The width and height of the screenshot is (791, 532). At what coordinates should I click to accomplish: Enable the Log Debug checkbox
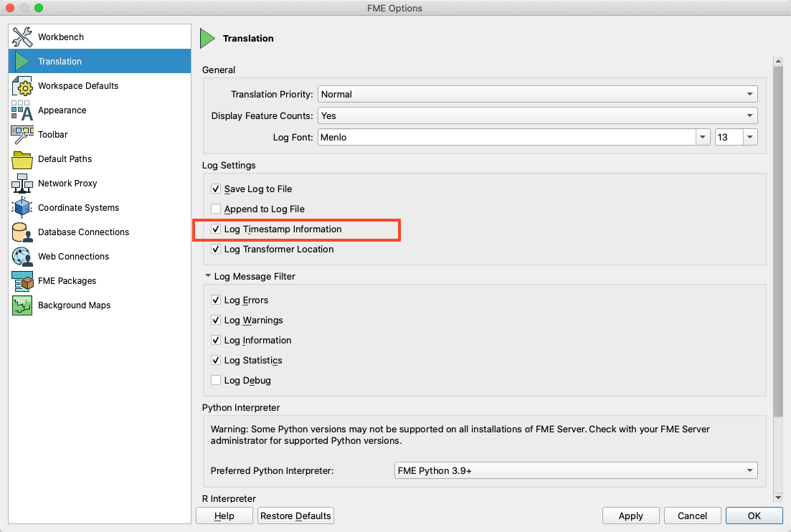point(216,380)
